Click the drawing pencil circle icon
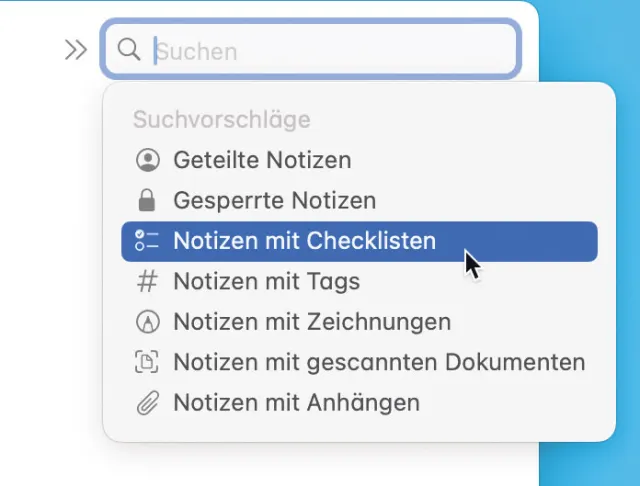This screenshot has height=486, width=640. pos(147,322)
